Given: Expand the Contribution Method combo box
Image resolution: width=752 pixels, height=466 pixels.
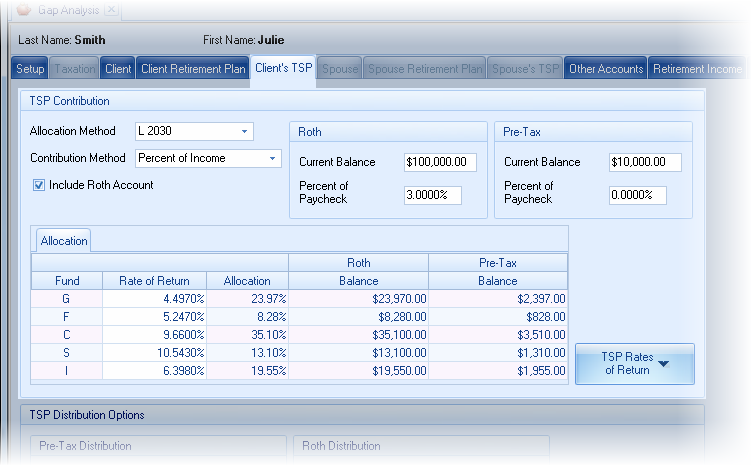Looking at the screenshot, I should coord(273,158).
